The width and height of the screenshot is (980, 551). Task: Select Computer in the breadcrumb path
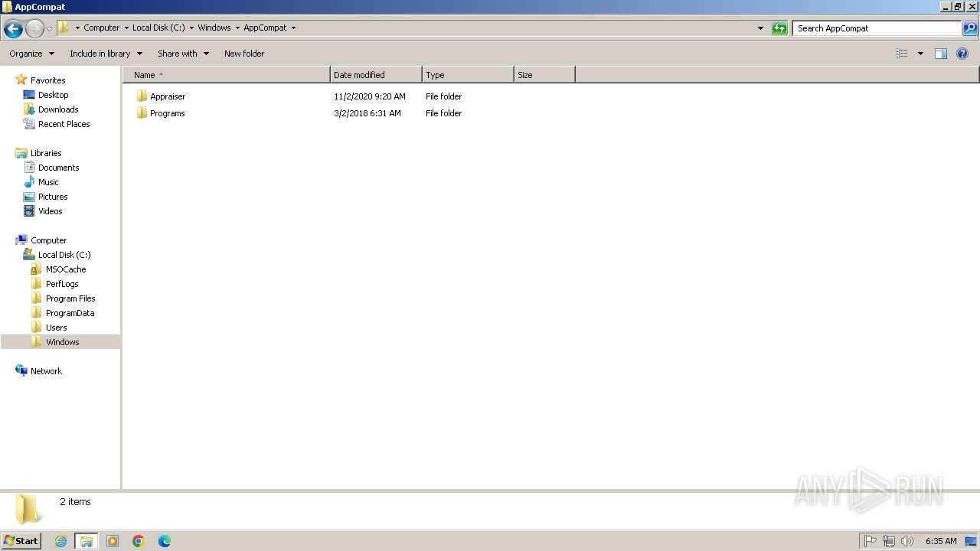point(101,28)
